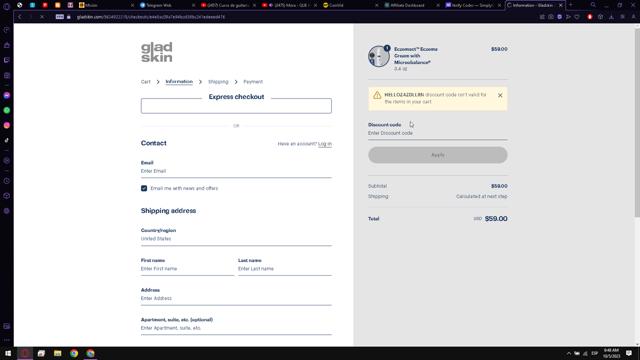Go to Cart breadcrumb step

(146, 82)
